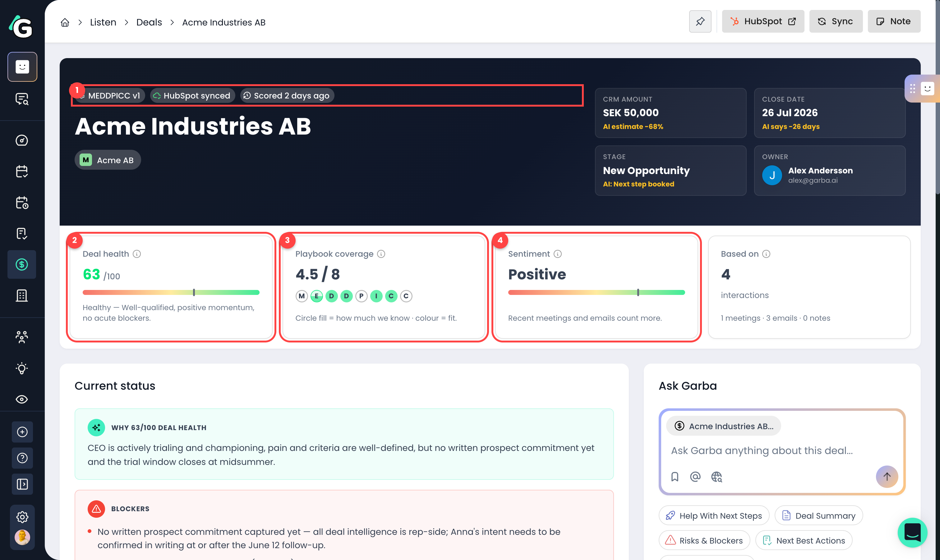
Task: Go to home via breadcrumb icon
Action: point(65,22)
